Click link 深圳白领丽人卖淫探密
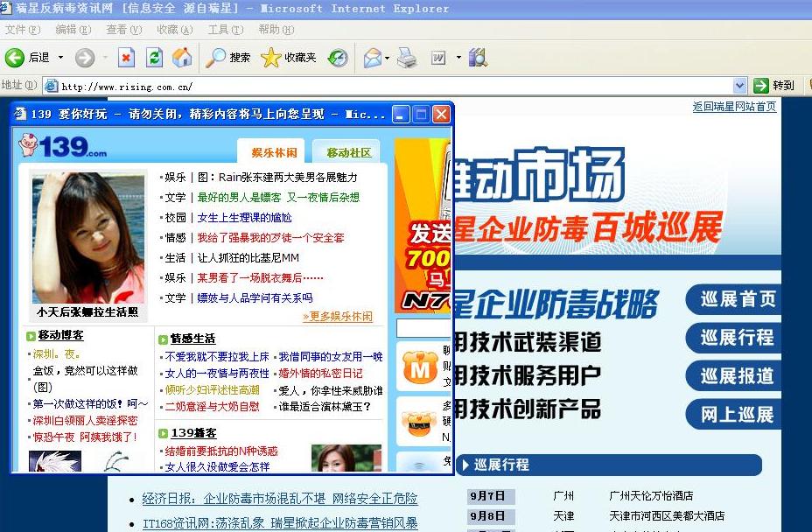The width and height of the screenshot is (812, 532). pyautogui.click(x=85, y=421)
